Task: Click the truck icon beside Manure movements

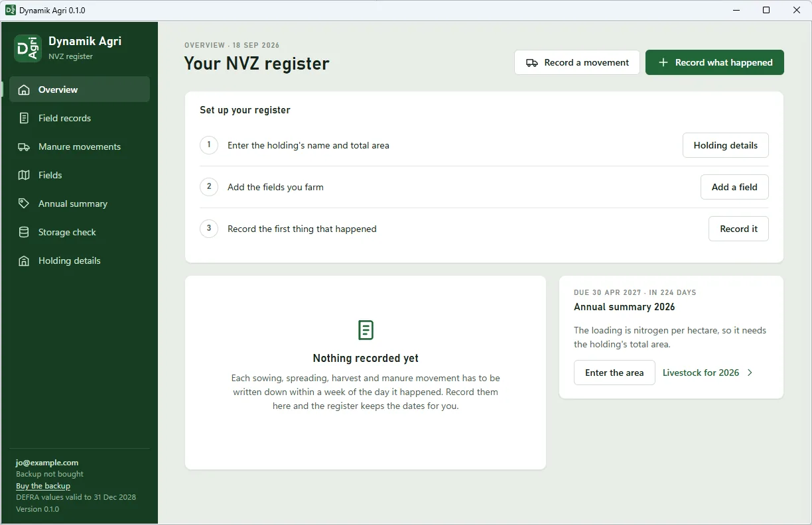Action: click(24, 146)
